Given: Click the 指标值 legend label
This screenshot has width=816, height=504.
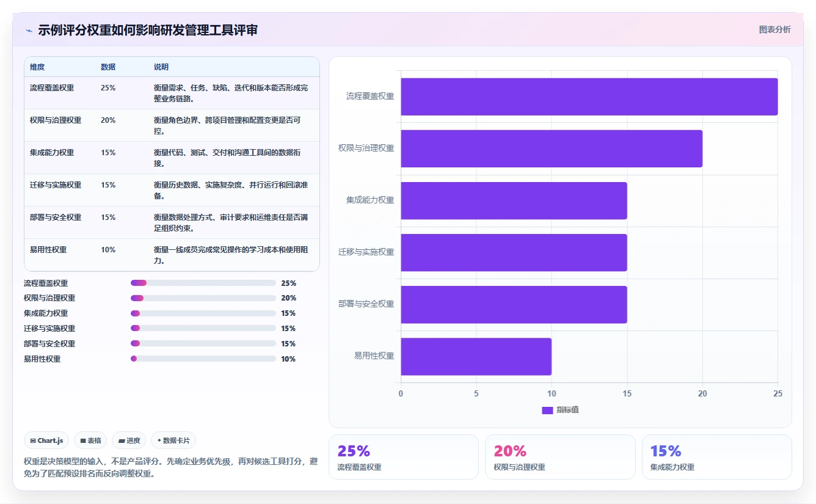Looking at the screenshot, I should 567,411.
